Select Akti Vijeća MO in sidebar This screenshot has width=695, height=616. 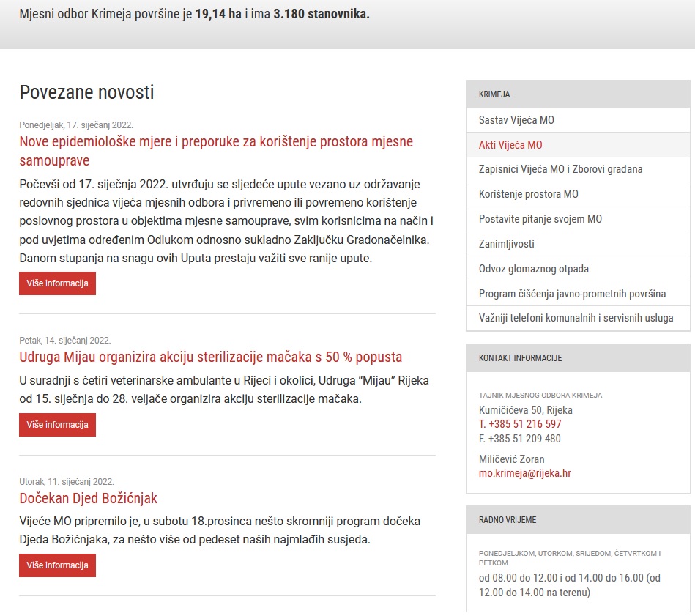point(510,145)
